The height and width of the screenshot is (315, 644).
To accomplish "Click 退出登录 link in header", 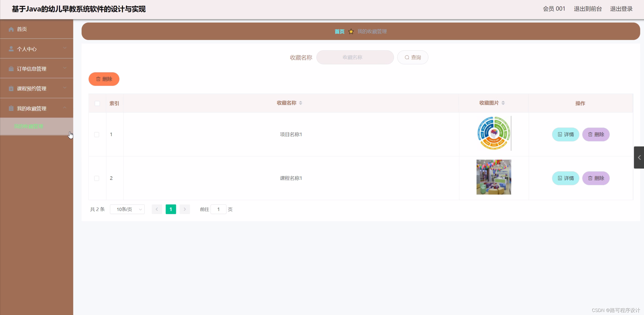I will tap(621, 9).
